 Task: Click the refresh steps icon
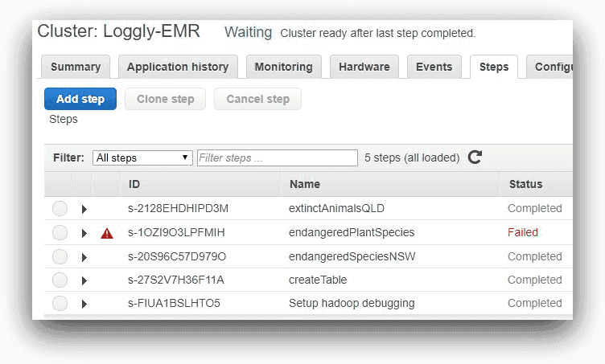475,157
